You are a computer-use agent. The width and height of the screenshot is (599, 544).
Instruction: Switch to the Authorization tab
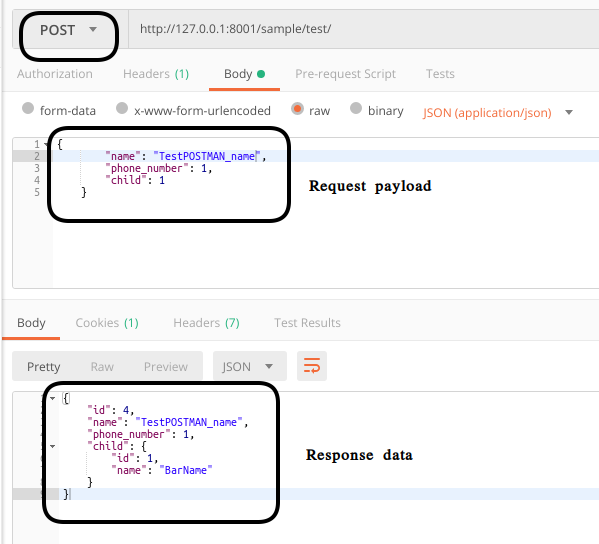coord(55,74)
